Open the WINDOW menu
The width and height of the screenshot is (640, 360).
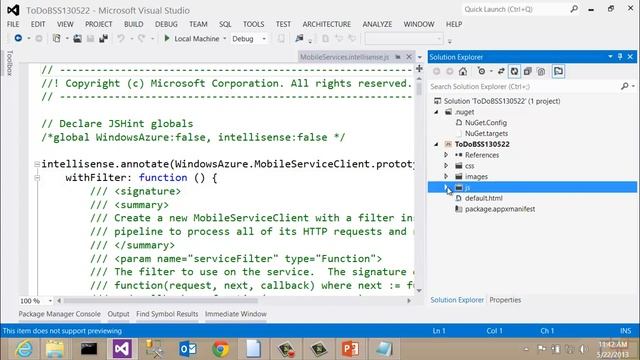pos(419,24)
